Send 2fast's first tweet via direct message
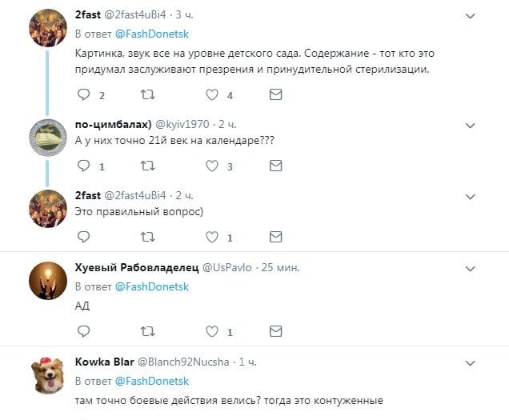509x420 pixels. 276,95
